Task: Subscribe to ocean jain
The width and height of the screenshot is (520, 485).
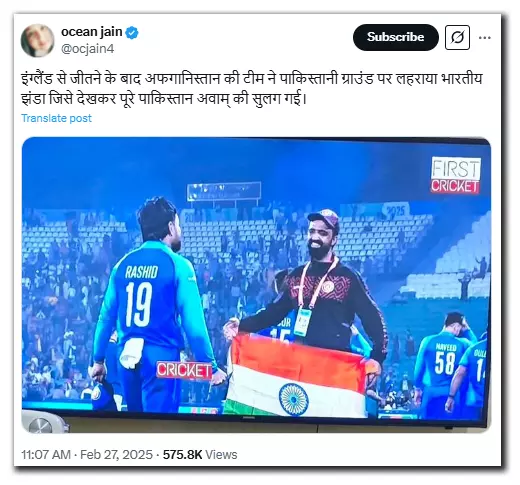Action: point(396,37)
